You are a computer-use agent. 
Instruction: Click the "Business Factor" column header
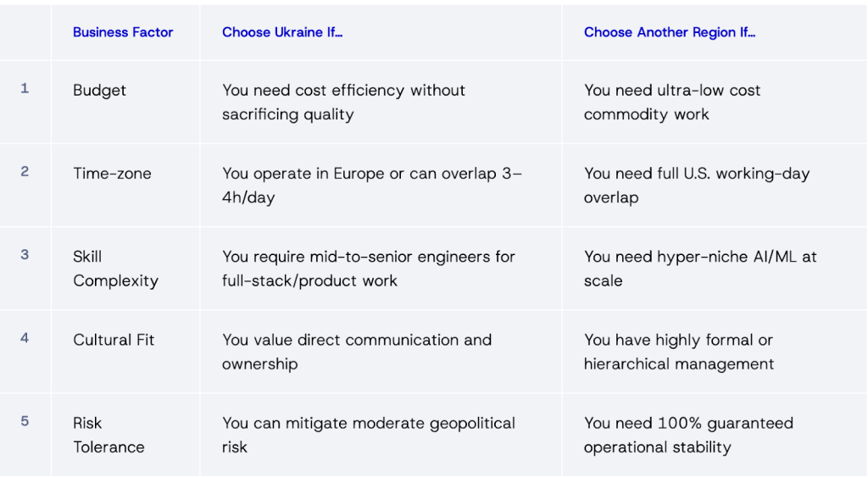123,32
